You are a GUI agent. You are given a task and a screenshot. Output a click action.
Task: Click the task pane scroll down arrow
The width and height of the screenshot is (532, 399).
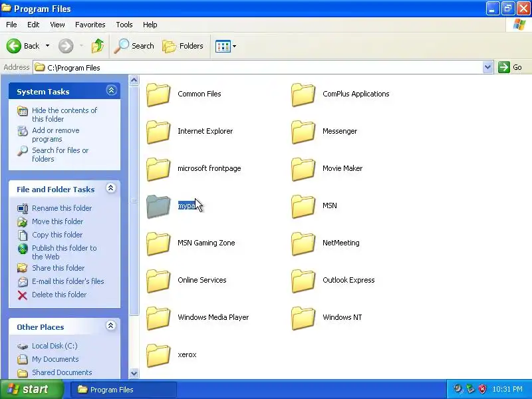coord(134,373)
